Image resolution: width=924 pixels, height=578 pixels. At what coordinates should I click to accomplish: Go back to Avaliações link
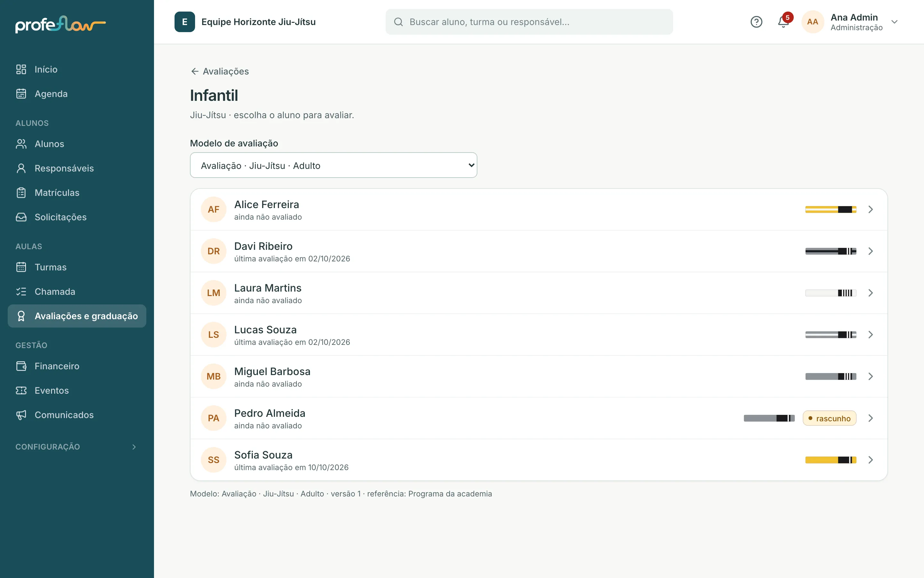point(219,71)
